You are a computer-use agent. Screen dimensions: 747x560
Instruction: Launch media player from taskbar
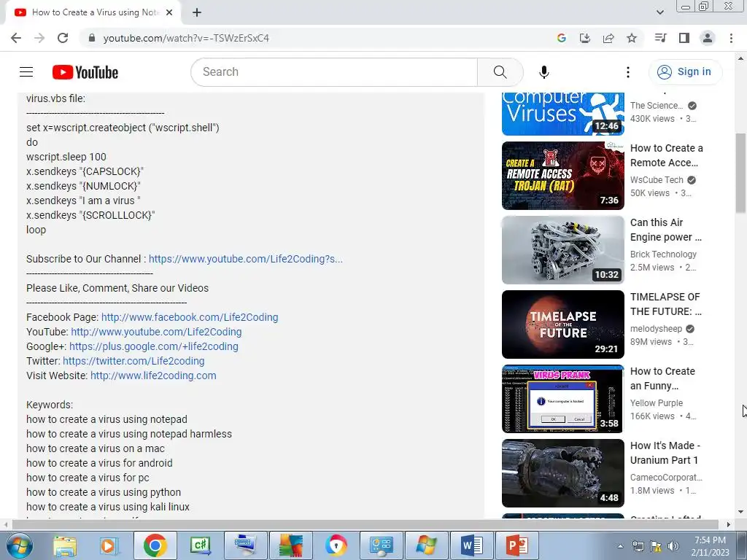coord(109,545)
